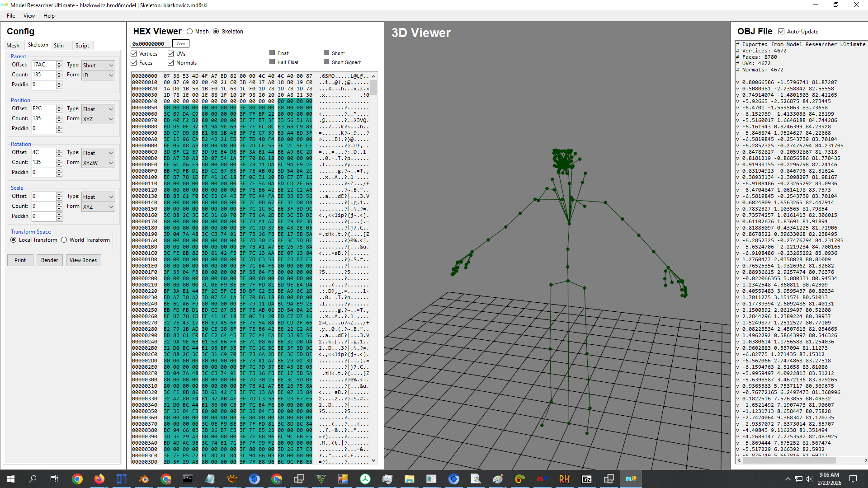
Task: Select the World Transform radio button
Action: point(65,240)
